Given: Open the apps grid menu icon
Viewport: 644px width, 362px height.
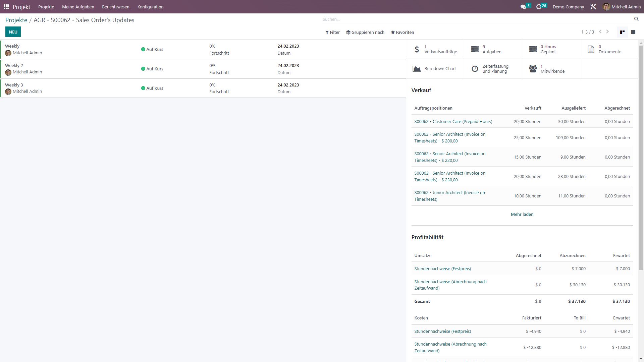Looking at the screenshot, I should [6, 7].
